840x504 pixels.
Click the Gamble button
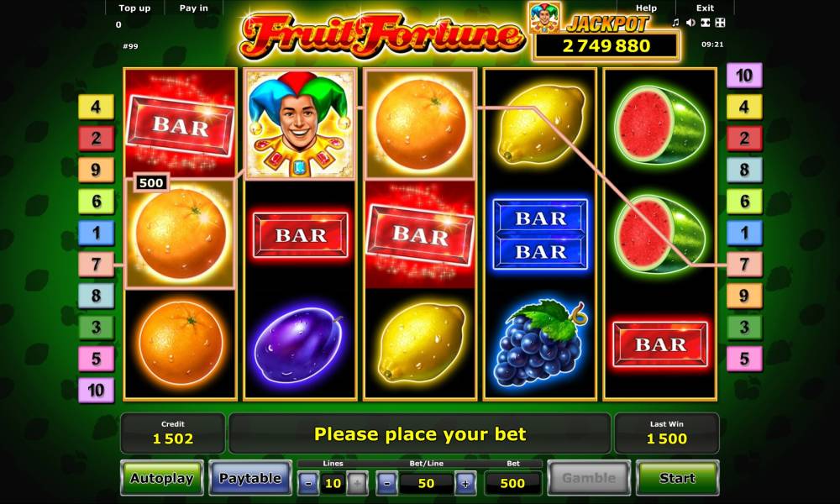(589, 478)
